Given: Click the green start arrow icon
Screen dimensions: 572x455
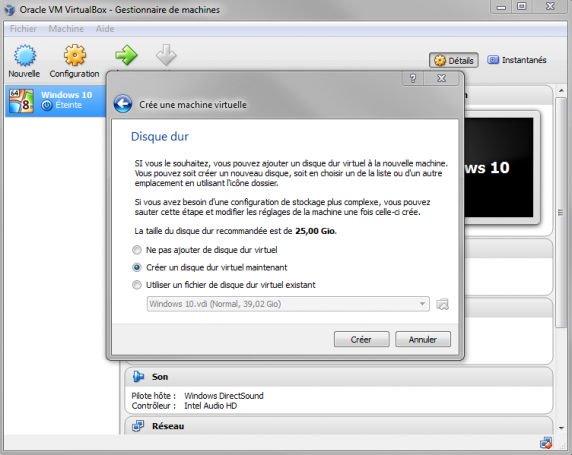Looking at the screenshot, I should click(x=126, y=55).
